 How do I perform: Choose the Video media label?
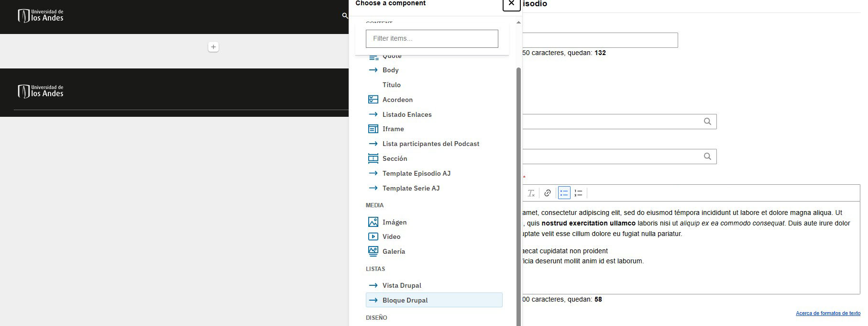click(392, 236)
